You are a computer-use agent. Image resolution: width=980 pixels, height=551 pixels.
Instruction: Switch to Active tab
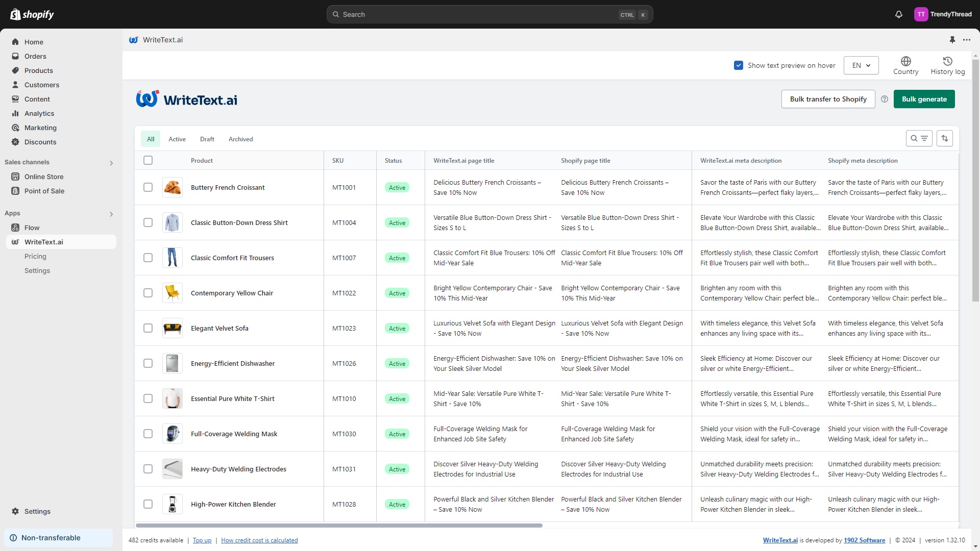click(x=177, y=139)
